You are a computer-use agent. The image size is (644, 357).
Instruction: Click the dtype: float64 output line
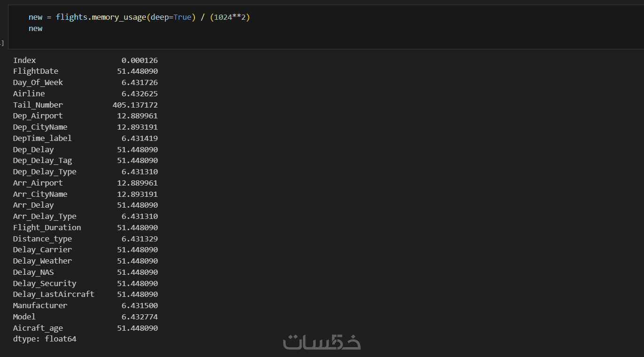[45, 339]
